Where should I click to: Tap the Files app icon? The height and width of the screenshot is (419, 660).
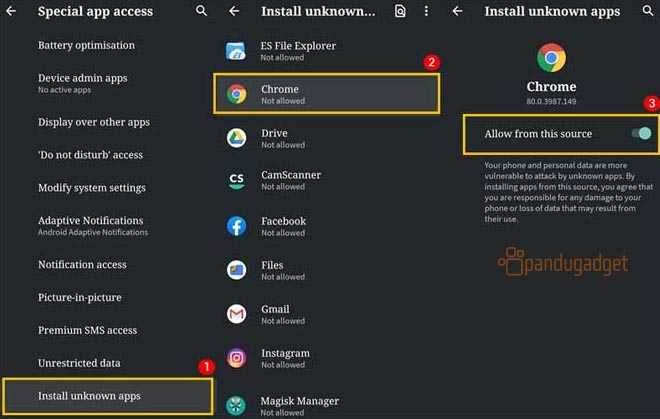click(x=237, y=270)
